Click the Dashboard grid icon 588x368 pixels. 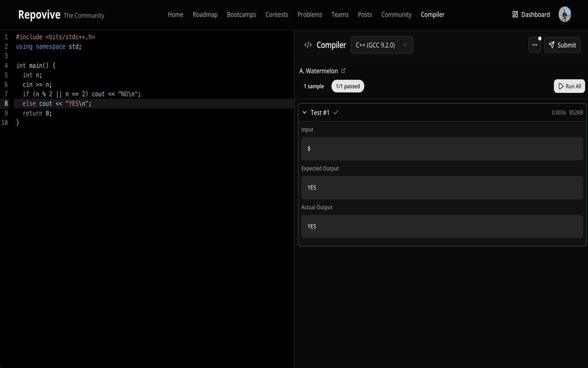pos(515,14)
